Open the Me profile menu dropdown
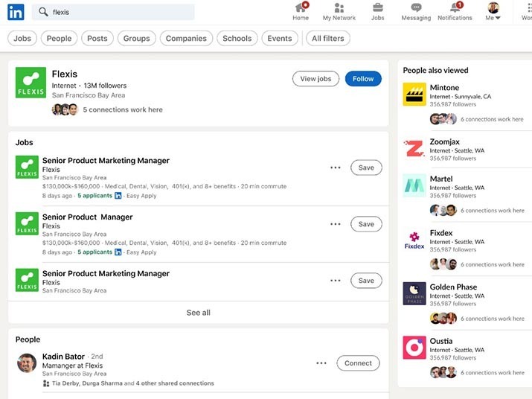 pyautogui.click(x=493, y=12)
